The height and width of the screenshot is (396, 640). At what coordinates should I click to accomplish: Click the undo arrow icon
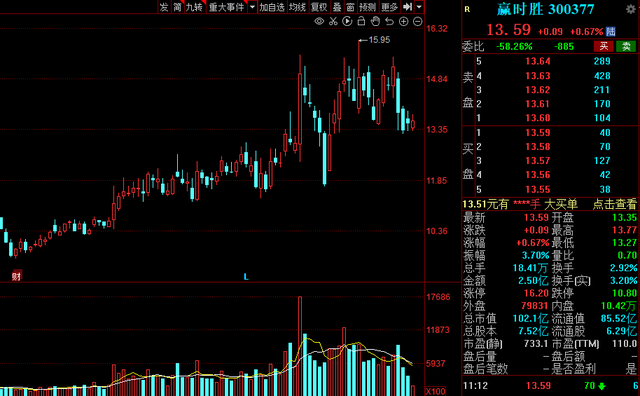pos(389,21)
